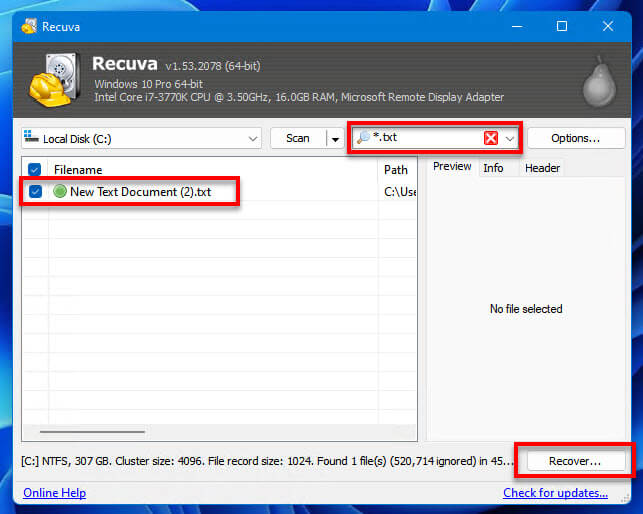This screenshot has width=643, height=514.
Task: Sort by the Filename column header
Action: (x=212, y=170)
